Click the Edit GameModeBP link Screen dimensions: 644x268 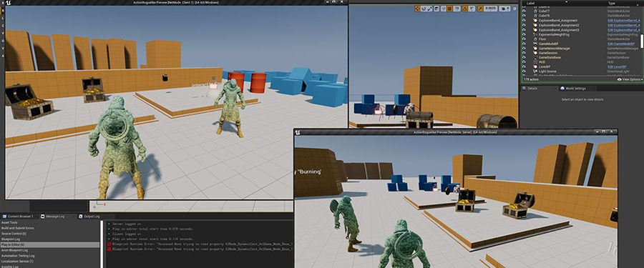point(621,44)
